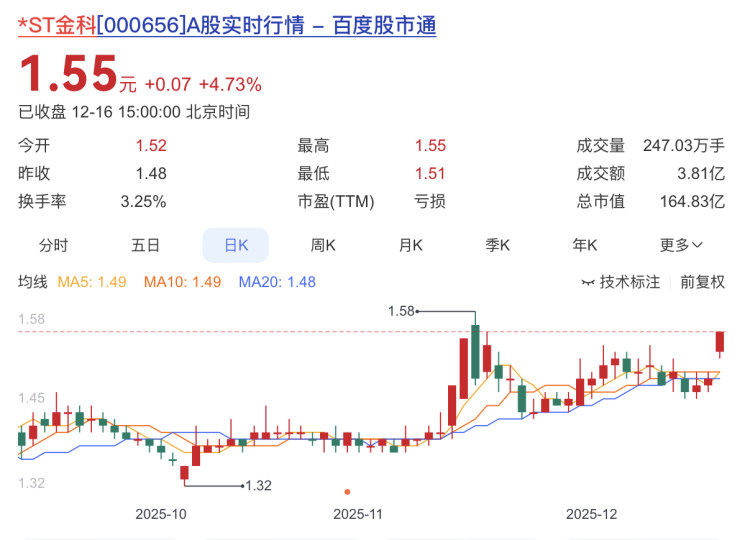This screenshot has width=750, height=540.
Task: Click the 1.32 y-axis price label
Action: pos(32,483)
